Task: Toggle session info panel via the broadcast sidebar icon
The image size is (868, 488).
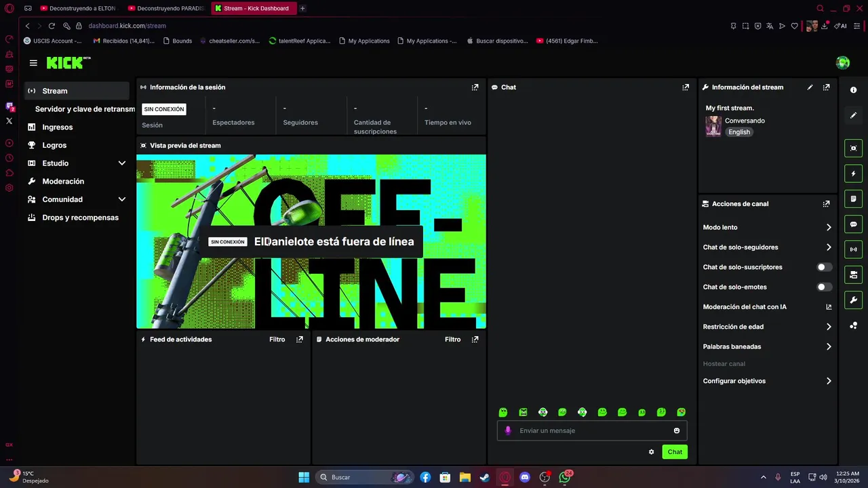Action: (853, 249)
